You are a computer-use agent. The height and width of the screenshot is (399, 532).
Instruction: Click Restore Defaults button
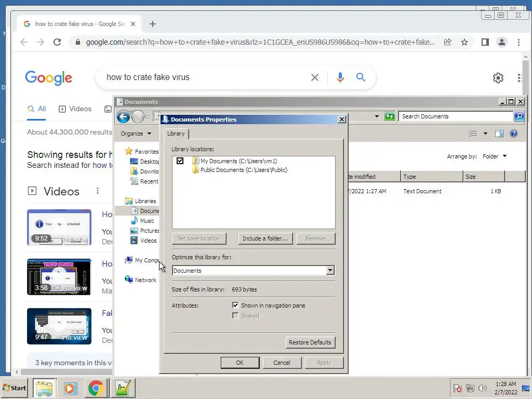(x=310, y=342)
